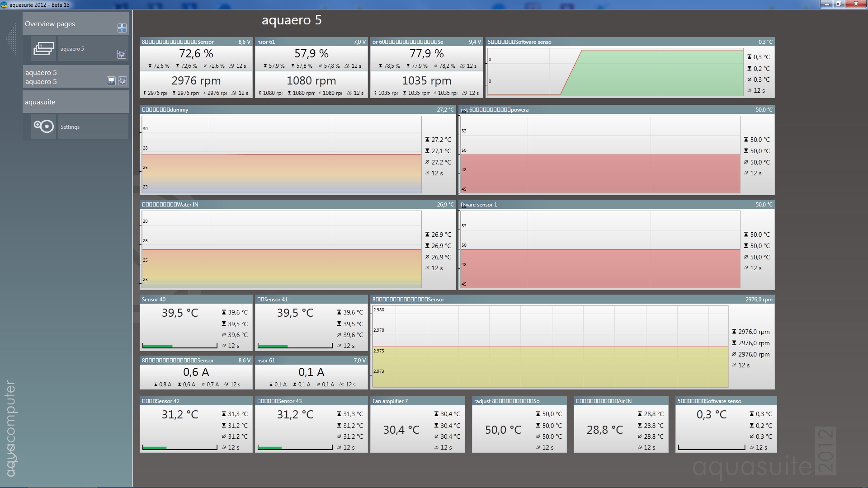The height and width of the screenshot is (488, 868).
Task: Expand the aquasuite section header
Action: [75, 102]
